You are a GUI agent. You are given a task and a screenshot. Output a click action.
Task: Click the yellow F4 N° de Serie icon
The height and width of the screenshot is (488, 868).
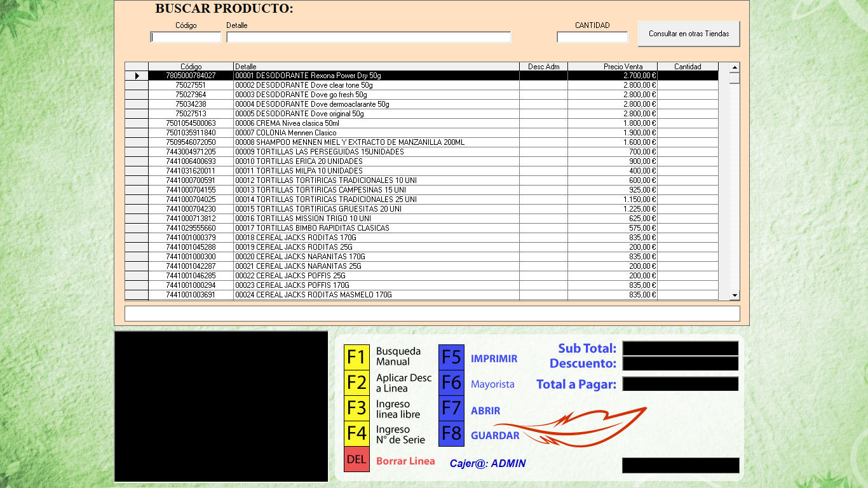[x=356, y=433]
